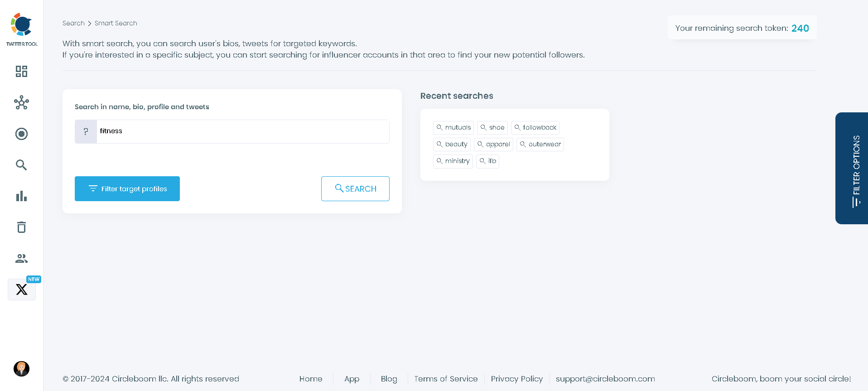The height and width of the screenshot is (391, 868).
Task: Open the trash delete icon in sidebar
Action: click(x=21, y=227)
